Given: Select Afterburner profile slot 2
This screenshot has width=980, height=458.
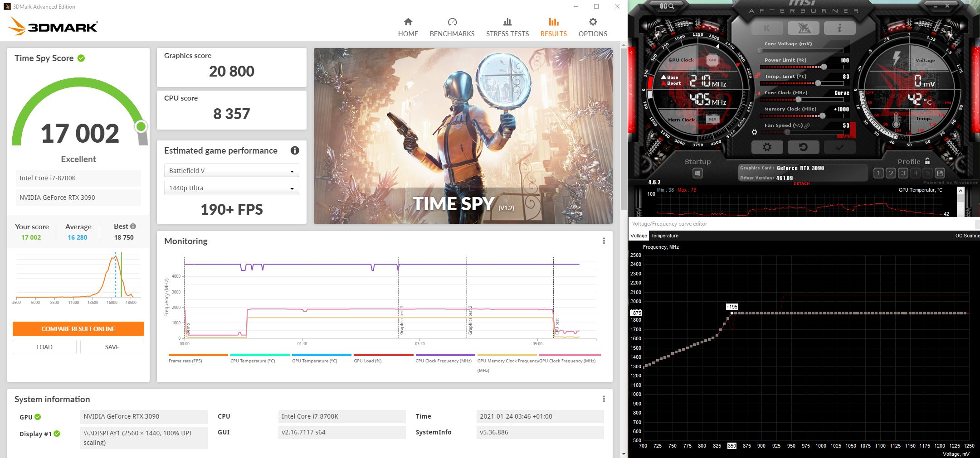Looking at the screenshot, I should (891, 173).
